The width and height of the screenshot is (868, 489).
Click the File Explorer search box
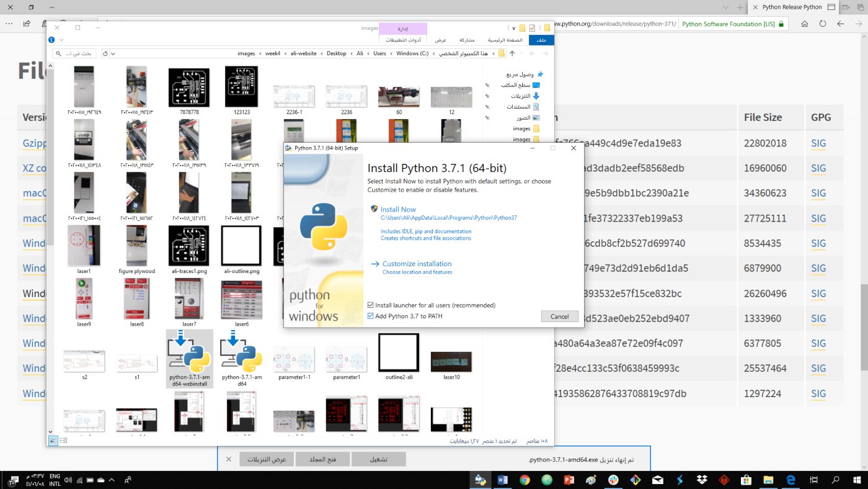(x=73, y=53)
